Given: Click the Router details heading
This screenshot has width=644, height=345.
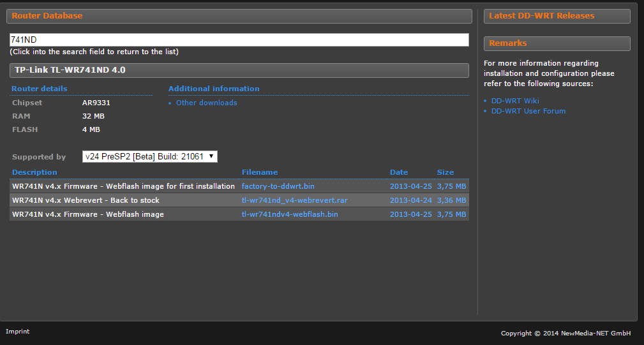Looking at the screenshot, I should [40, 89].
